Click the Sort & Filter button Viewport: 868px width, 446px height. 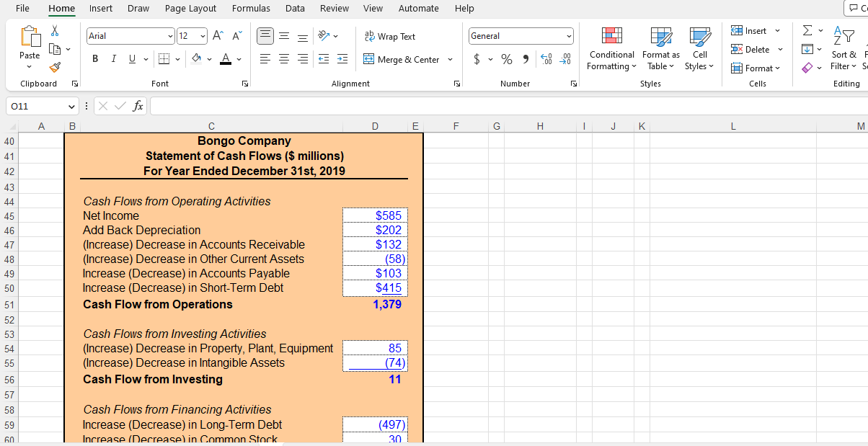pos(843,49)
